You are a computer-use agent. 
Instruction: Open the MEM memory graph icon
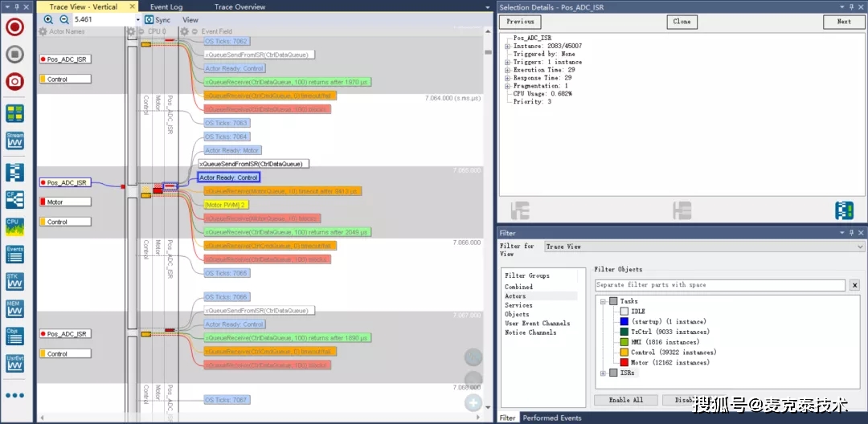[x=15, y=308]
